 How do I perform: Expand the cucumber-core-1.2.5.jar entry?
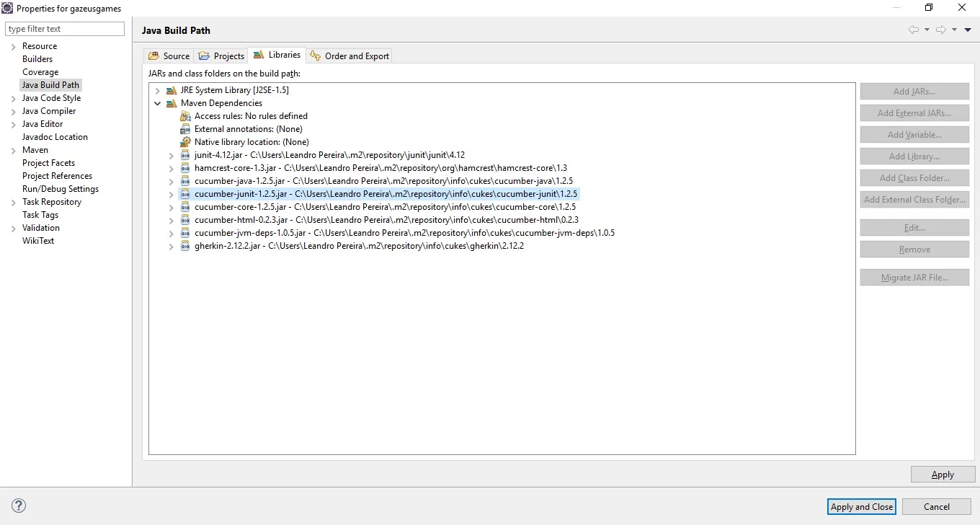[x=171, y=207]
